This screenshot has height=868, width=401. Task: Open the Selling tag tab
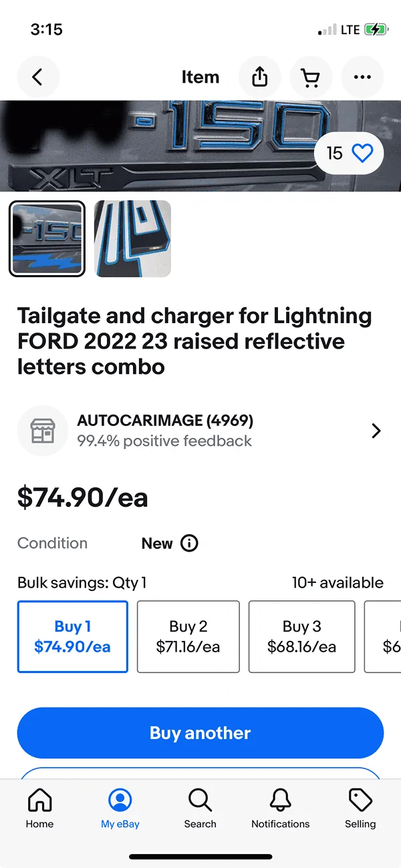point(360,808)
